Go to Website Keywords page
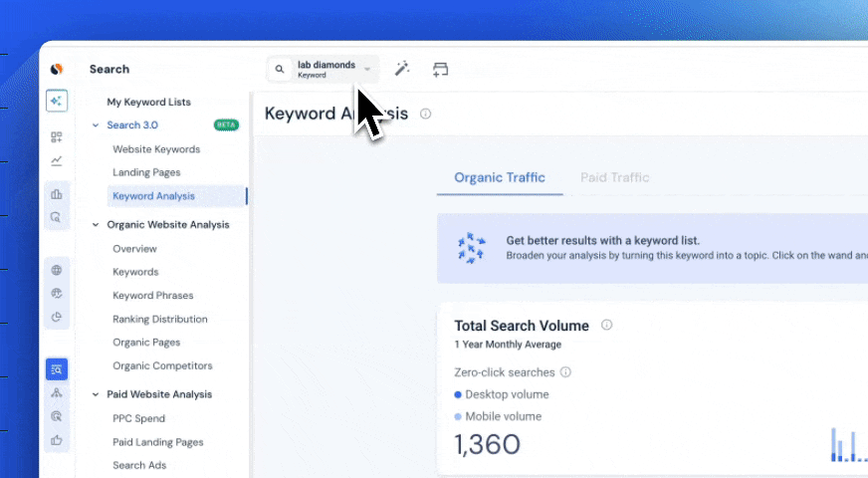Screen dimensions: 868x478 click(156, 149)
